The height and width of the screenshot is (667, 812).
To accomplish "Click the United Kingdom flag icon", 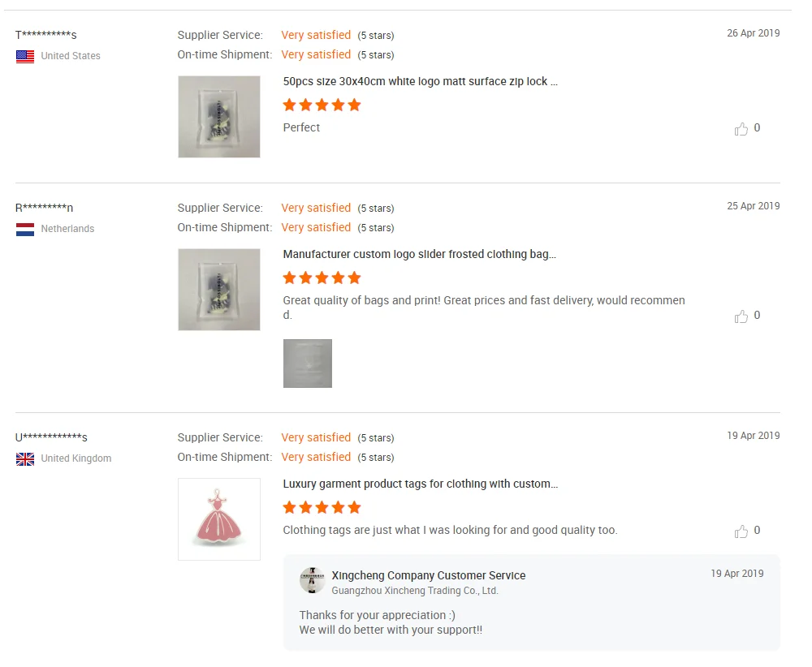I will click(x=25, y=459).
